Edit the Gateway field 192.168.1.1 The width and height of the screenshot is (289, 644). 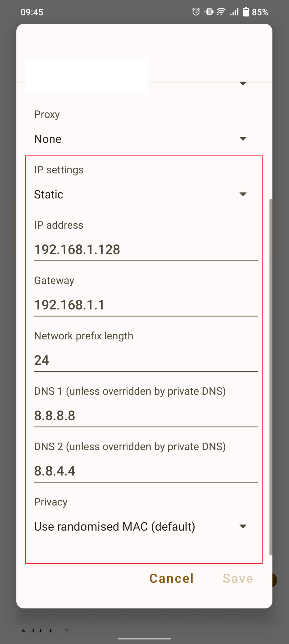pyautogui.click(x=146, y=305)
